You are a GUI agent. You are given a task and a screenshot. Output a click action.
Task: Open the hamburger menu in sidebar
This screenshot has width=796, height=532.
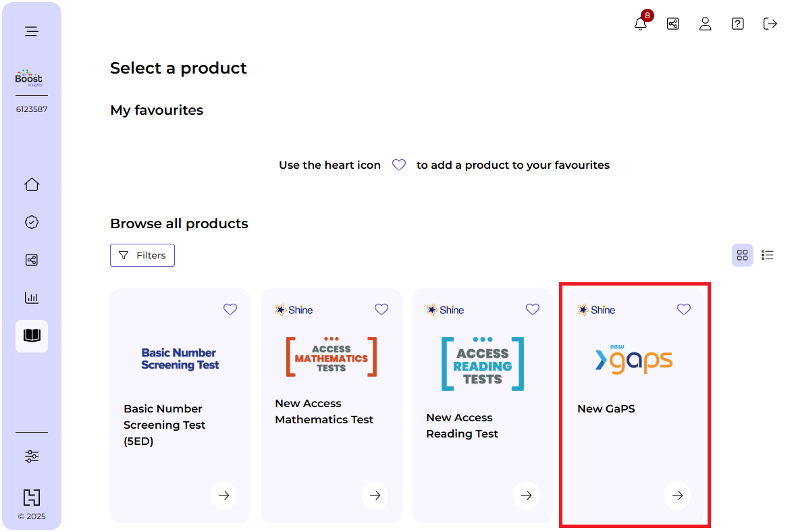coord(32,31)
